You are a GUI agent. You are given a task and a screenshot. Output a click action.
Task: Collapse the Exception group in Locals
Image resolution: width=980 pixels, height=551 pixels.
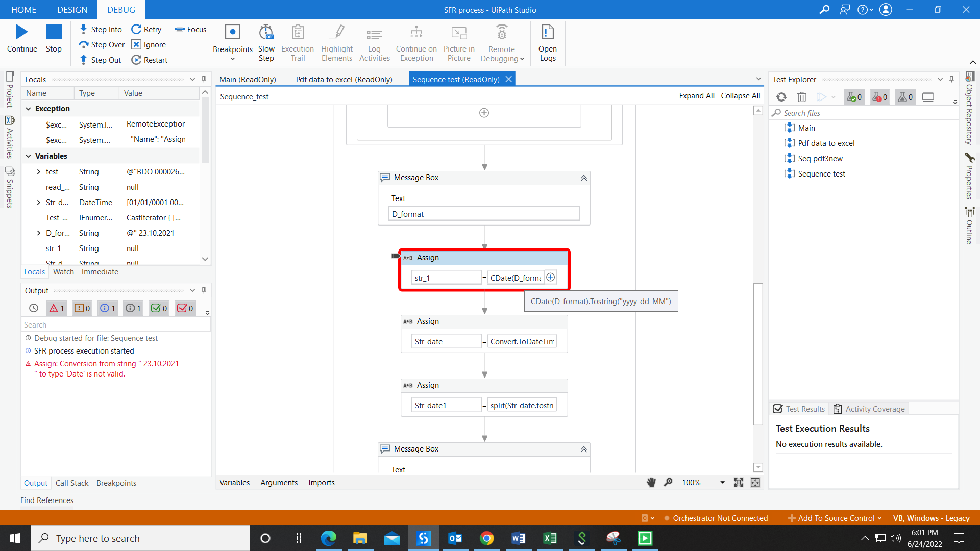[x=29, y=109]
